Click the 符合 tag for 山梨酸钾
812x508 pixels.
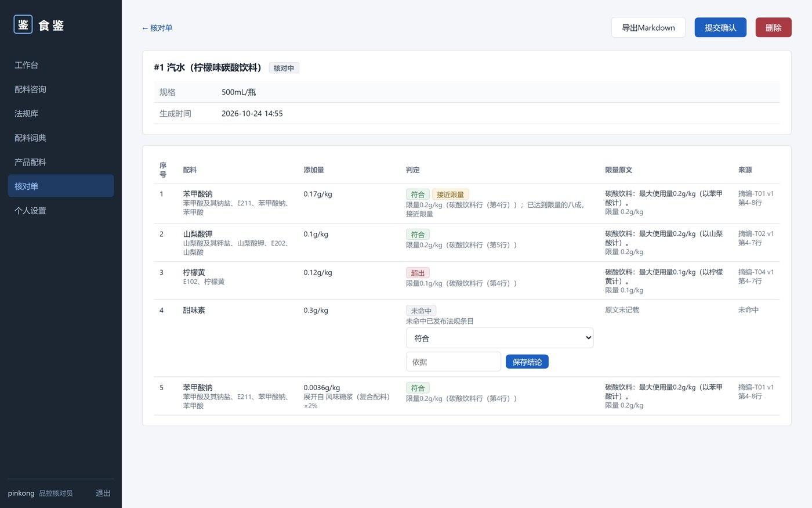(418, 235)
